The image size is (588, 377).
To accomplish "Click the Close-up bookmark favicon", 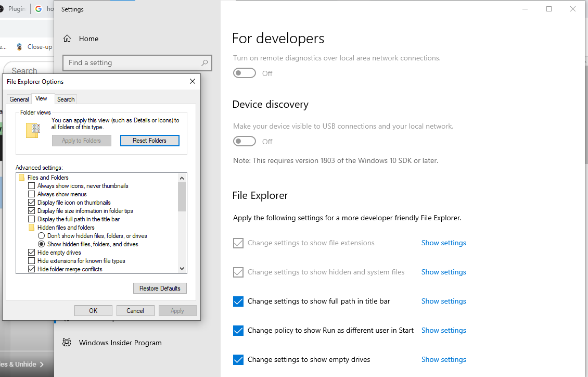I will pyautogui.click(x=19, y=46).
